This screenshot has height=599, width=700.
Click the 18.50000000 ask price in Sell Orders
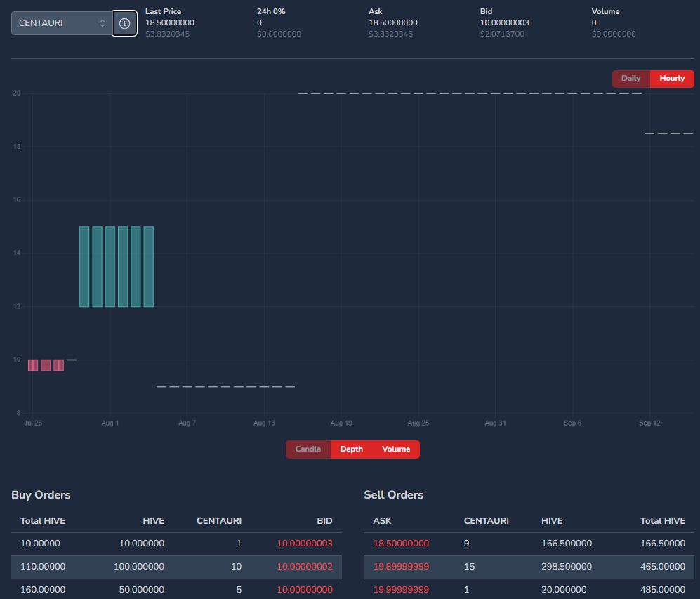(x=401, y=544)
